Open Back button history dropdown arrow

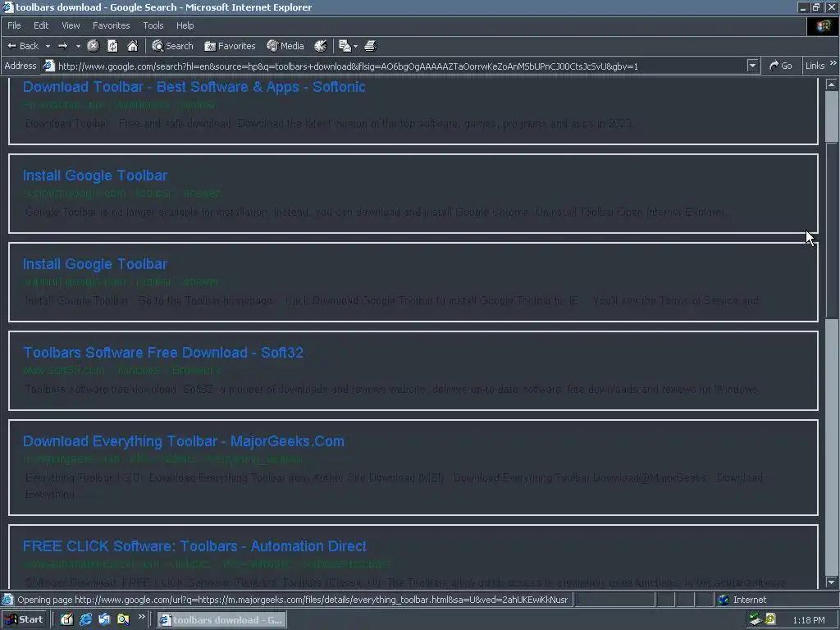coord(48,46)
